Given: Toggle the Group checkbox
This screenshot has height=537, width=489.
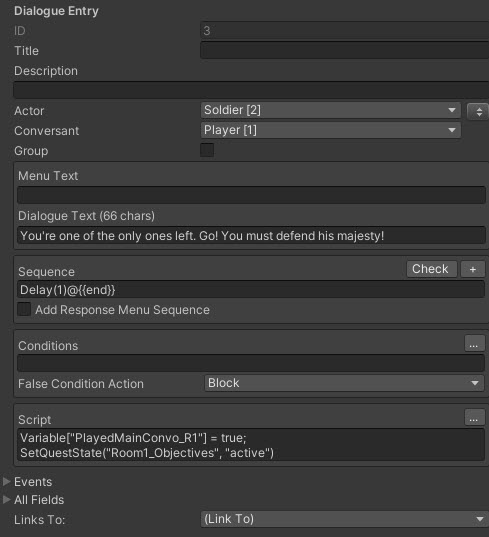Looking at the screenshot, I should coord(207,150).
